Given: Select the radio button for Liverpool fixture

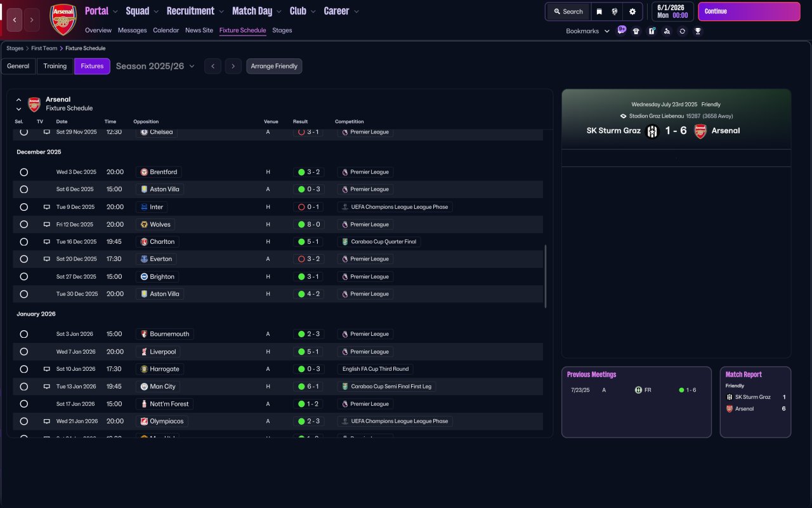Looking at the screenshot, I should click(x=23, y=352).
